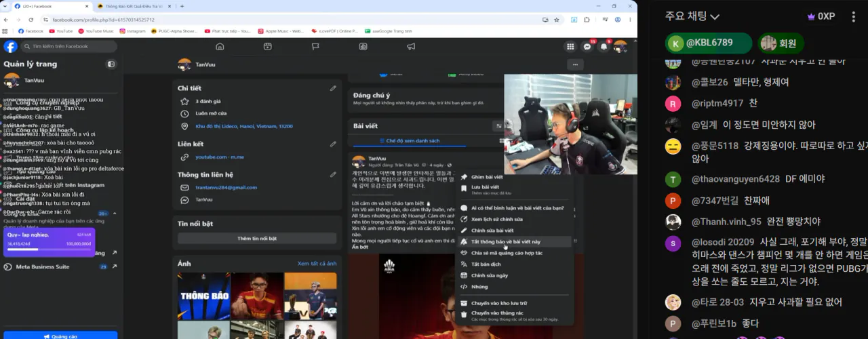This screenshot has height=339, width=868.
Task: Open the Chrome apps grid in bookmarks bar
Action: pos(5,31)
